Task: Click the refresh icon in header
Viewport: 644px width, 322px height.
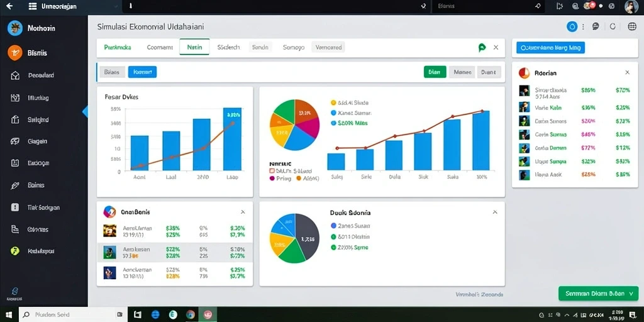Action: point(613,26)
